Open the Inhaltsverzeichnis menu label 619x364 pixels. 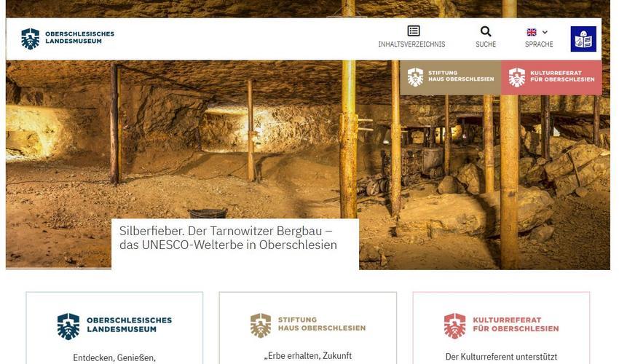coord(411,44)
